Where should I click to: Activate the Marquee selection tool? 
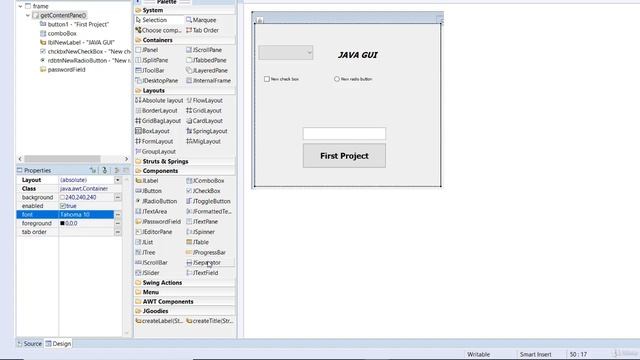[x=201, y=20]
